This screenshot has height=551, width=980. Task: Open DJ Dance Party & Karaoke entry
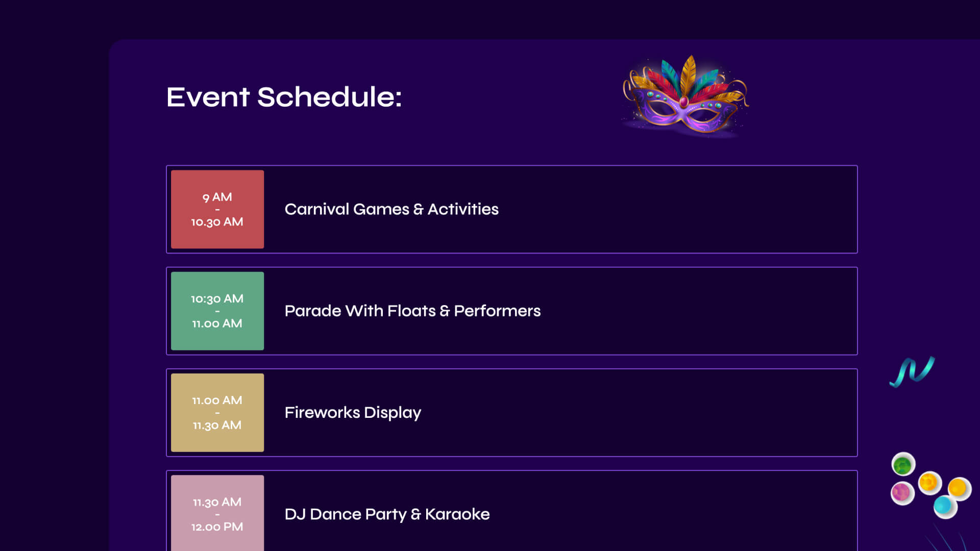click(387, 514)
